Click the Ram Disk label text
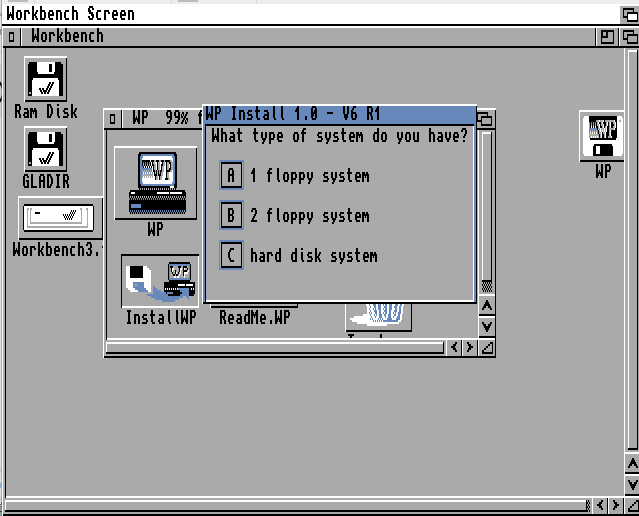 (46, 111)
